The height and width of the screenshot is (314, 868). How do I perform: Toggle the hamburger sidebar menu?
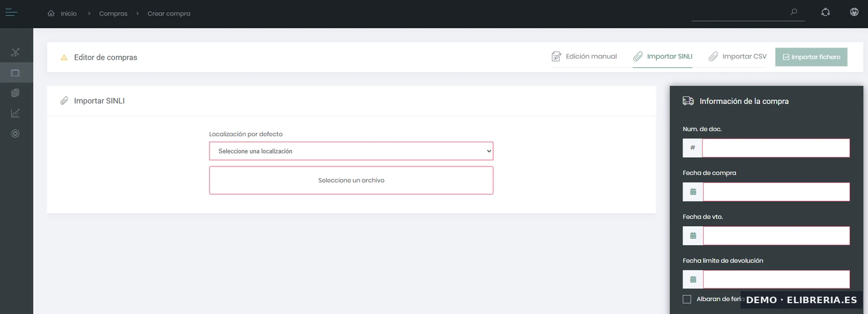(x=11, y=12)
